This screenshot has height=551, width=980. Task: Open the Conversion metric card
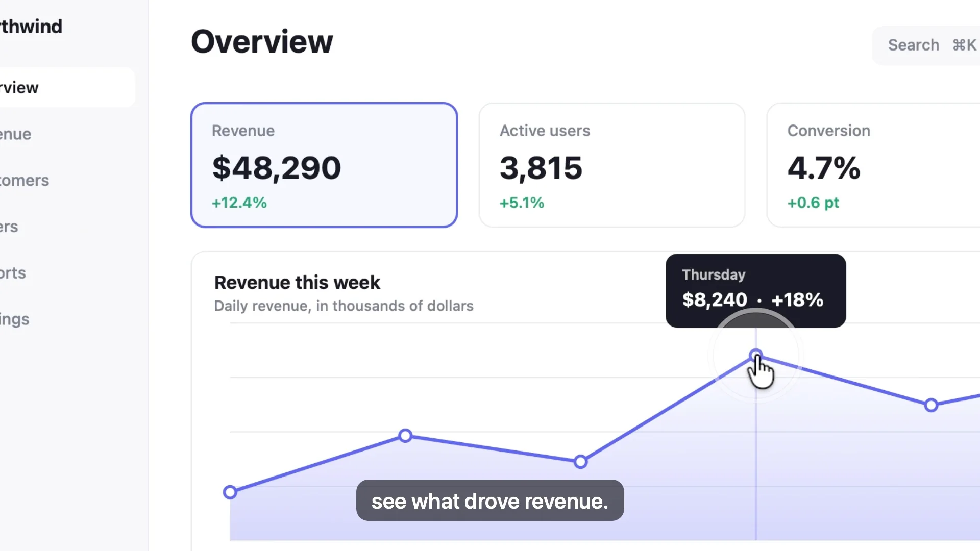pos(873,165)
